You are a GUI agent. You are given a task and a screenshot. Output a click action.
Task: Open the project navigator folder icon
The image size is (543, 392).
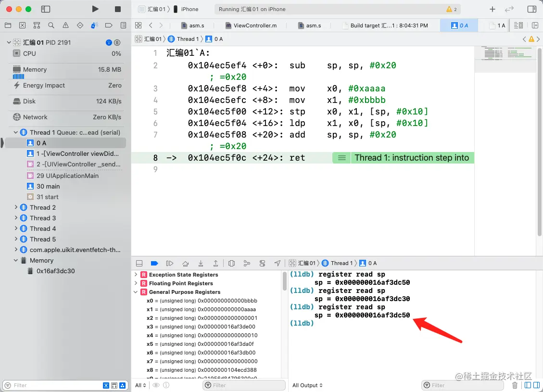[8, 25]
